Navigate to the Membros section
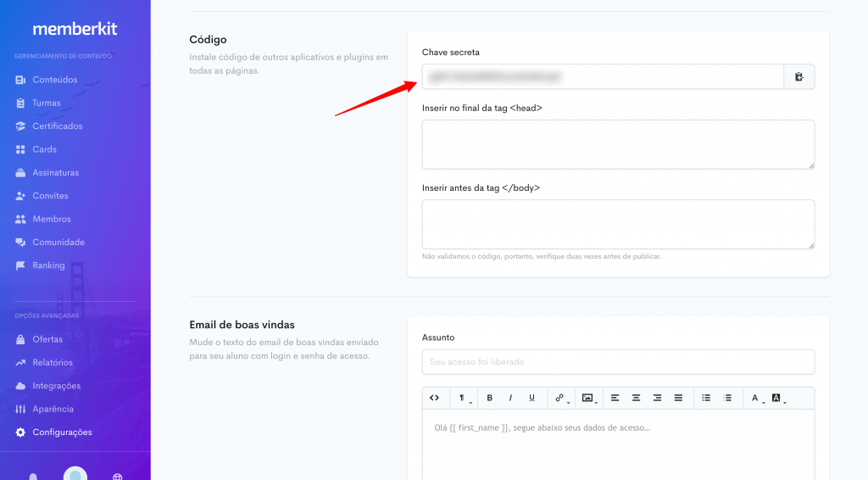The height and width of the screenshot is (480, 868). (51, 219)
